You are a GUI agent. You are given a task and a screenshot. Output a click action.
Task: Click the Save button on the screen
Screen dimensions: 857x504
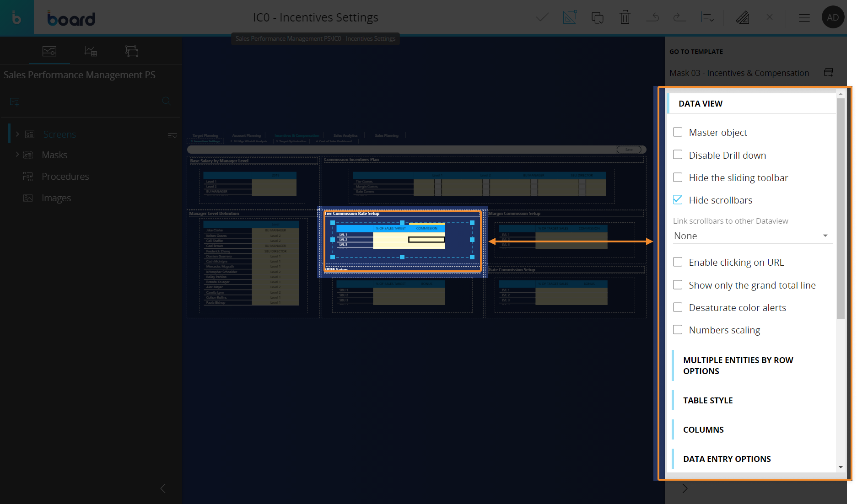pos(629,150)
